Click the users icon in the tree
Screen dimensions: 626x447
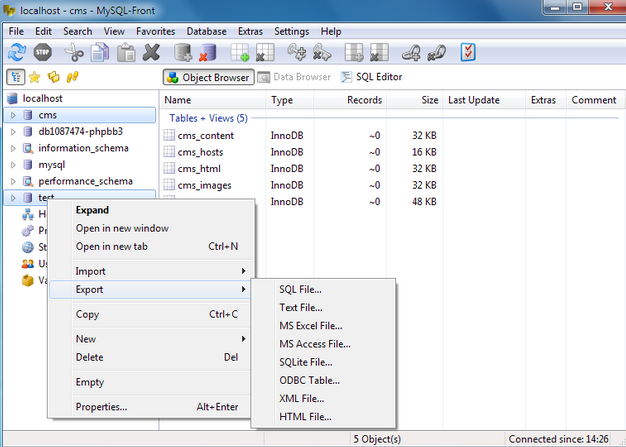tap(28, 264)
